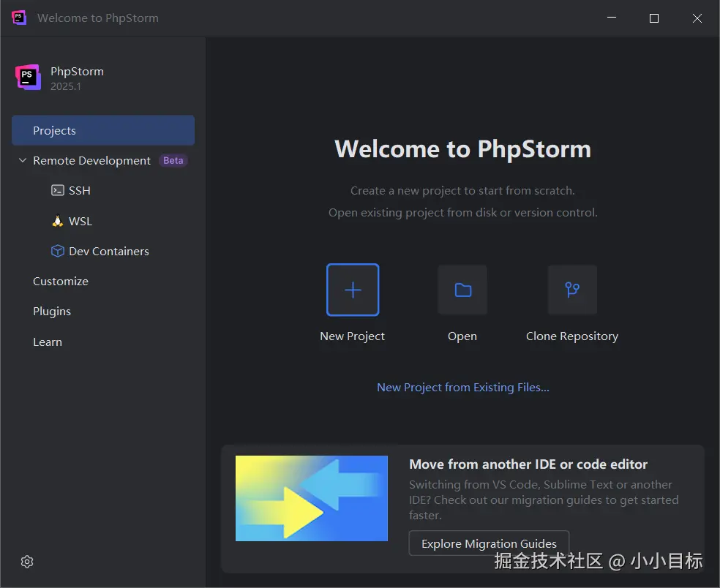Click the 2025.1 version text
The height and width of the screenshot is (588, 720).
click(x=66, y=86)
